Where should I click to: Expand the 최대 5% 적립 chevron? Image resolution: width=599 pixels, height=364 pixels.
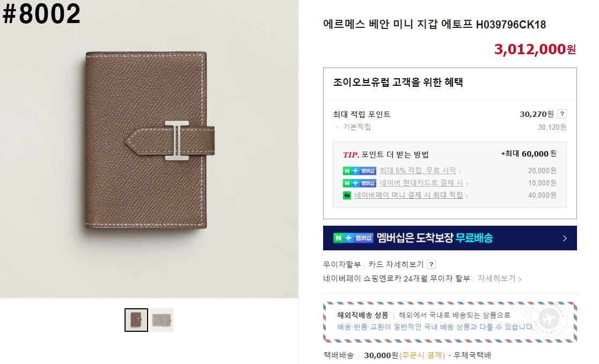(459, 172)
